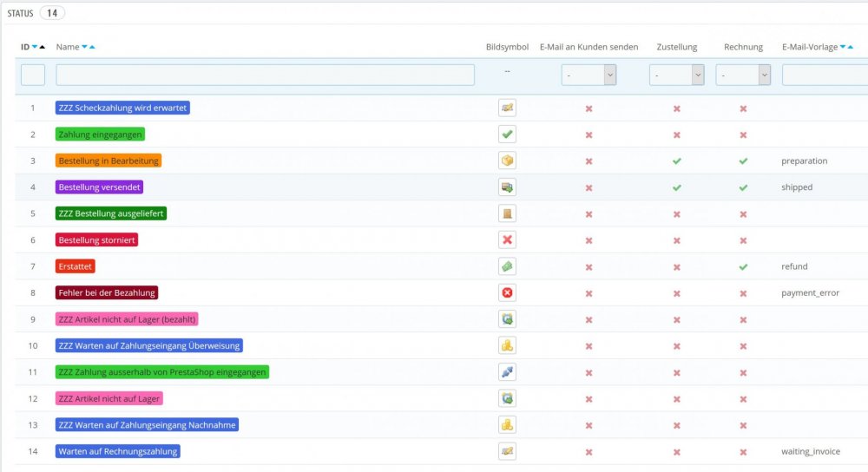The width and height of the screenshot is (868, 472).
Task: Click the icon for Zahlung ausserhalb von PrestaShop
Action: (x=507, y=372)
